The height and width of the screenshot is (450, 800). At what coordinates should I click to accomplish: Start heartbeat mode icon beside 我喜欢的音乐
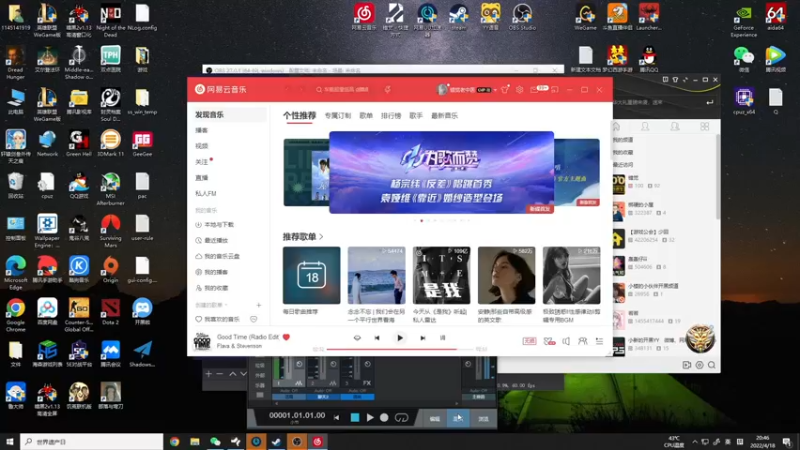(254, 319)
